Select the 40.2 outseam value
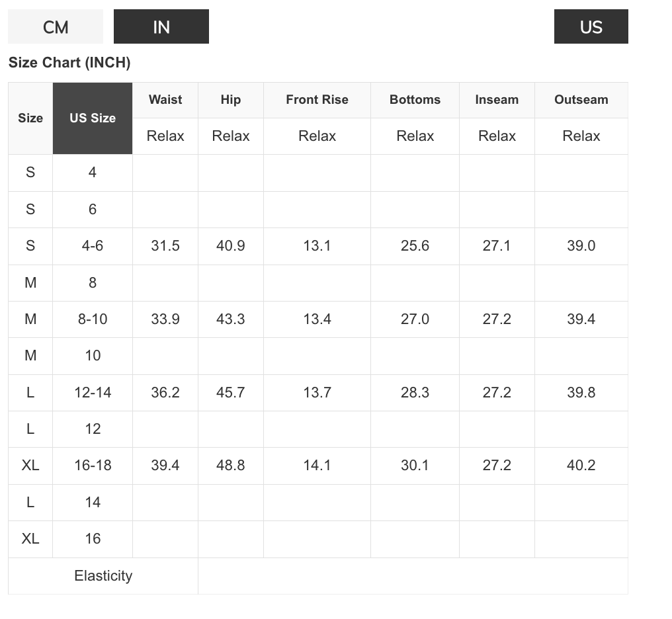Image resolution: width=672 pixels, height=619 pixels. 581,466
